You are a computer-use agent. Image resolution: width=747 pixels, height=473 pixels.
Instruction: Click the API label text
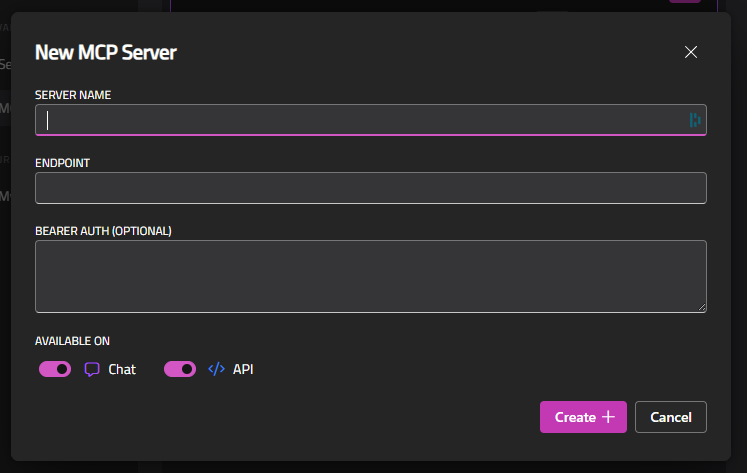point(243,370)
